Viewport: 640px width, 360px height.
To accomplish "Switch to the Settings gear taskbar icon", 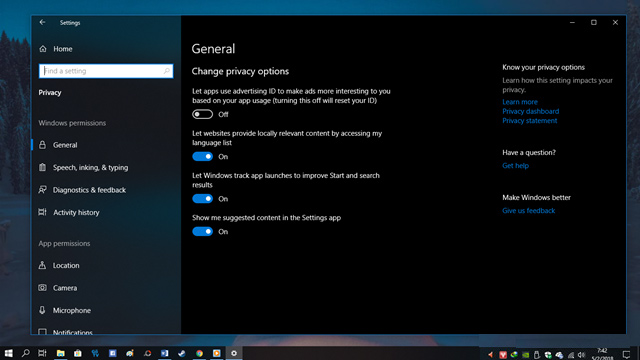I will (x=234, y=353).
